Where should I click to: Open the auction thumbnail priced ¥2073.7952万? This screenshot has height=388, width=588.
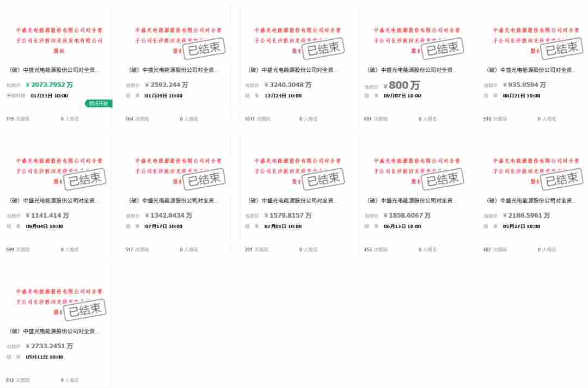(x=59, y=40)
